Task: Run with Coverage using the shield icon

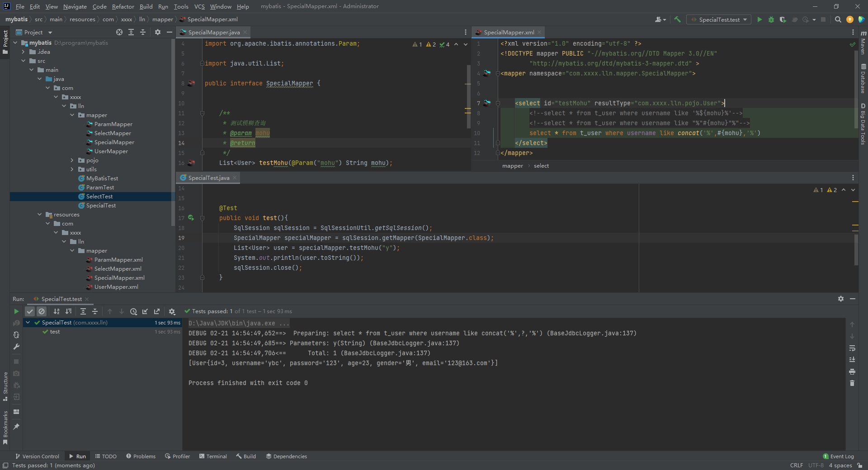Action: (783, 19)
